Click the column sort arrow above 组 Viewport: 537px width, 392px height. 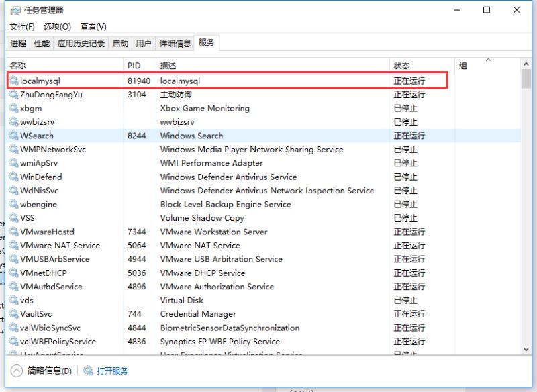tap(488, 60)
